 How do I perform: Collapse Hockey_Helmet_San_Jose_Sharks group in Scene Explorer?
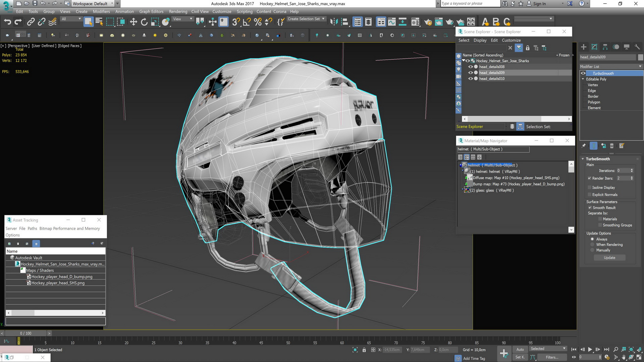coord(464,61)
